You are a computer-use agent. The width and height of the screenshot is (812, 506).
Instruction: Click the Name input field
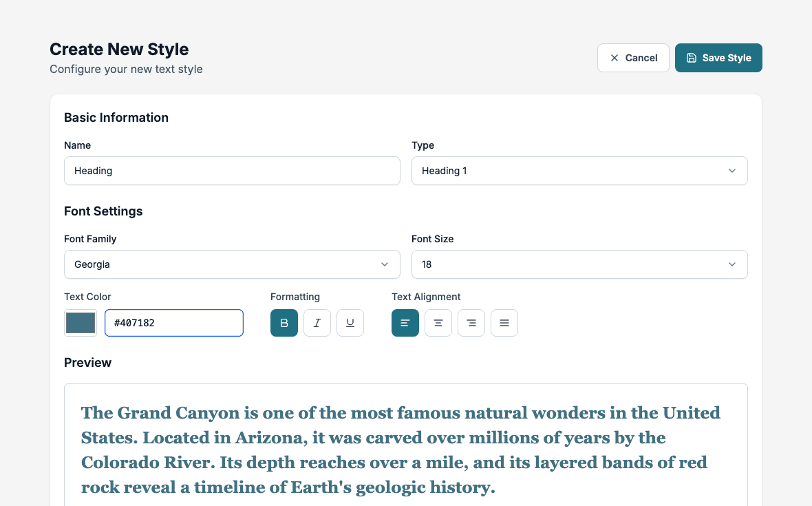[232, 171]
